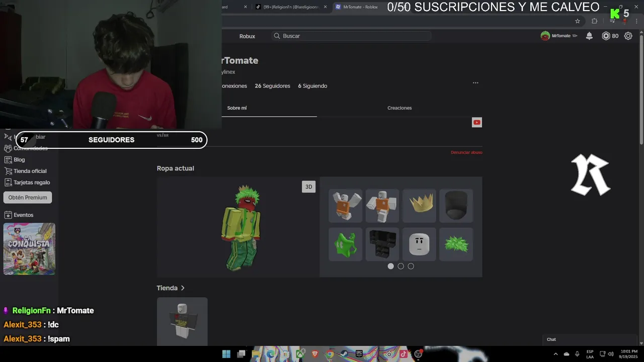The width and height of the screenshot is (644, 362).
Task: Click the microphone tray icon
Action: [577, 354]
